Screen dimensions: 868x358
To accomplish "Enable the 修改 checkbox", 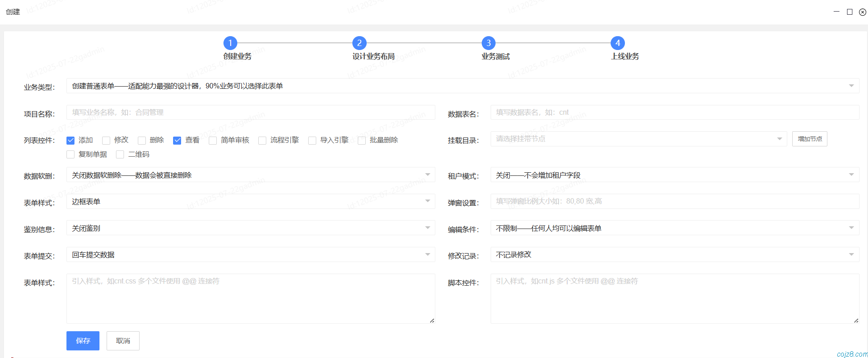I will click(106, 141).
